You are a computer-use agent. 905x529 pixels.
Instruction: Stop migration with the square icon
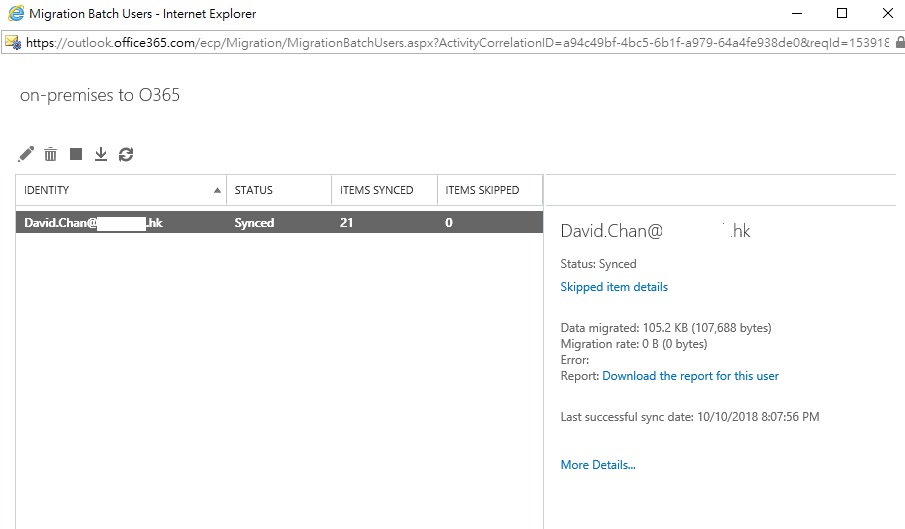click(x=76, y=154)
